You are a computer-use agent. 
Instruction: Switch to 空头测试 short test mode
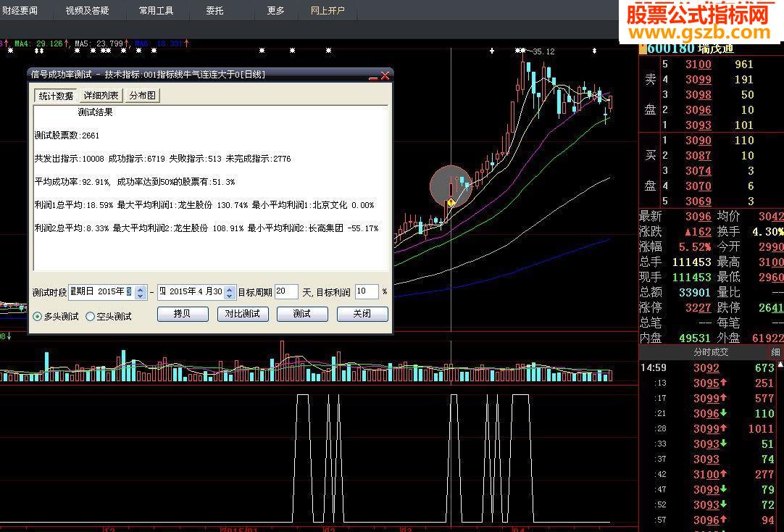tap(91, 316)
